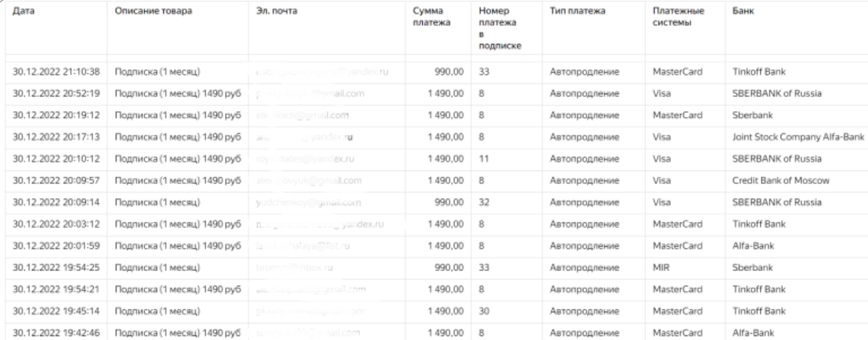The image size is (868, 340).
Task: Click the MIR payment system cell
Action: pos(661,268)
